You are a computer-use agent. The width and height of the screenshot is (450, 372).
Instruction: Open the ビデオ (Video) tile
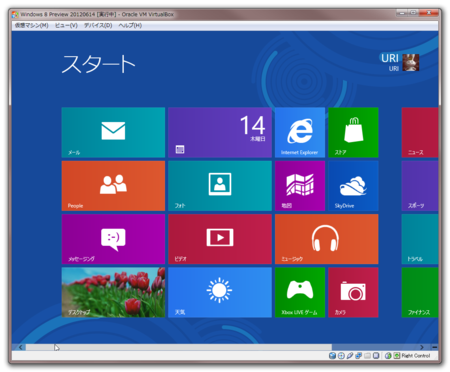click(x=220, y=239)
